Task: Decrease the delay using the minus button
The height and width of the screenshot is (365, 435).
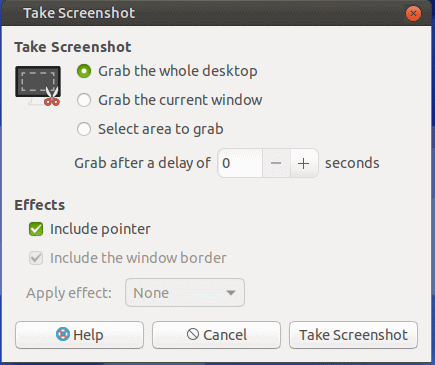Action: 276,163
